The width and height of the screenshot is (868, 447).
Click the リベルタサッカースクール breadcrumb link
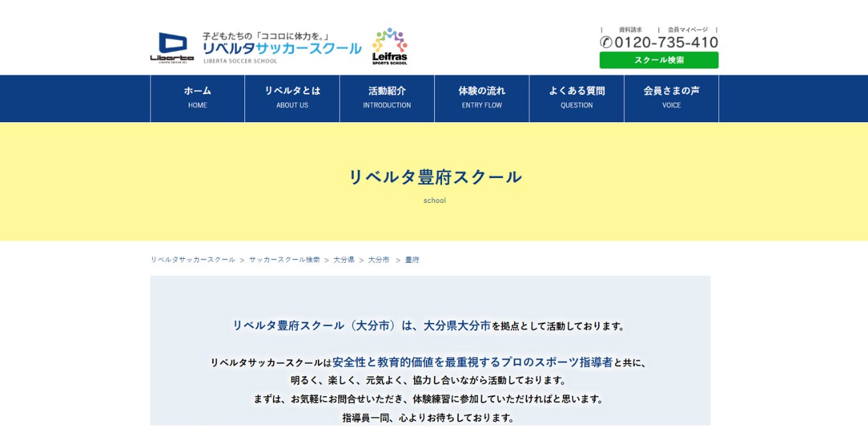tap(193, 260)
